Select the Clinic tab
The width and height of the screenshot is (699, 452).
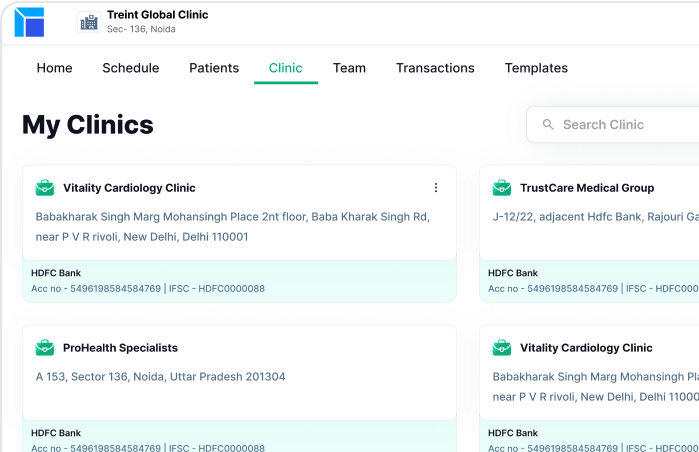click(x=286, y=68)
